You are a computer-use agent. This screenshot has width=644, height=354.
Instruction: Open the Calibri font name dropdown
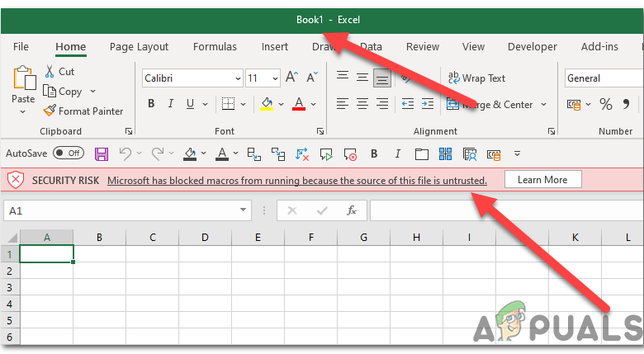click(239, 78)
